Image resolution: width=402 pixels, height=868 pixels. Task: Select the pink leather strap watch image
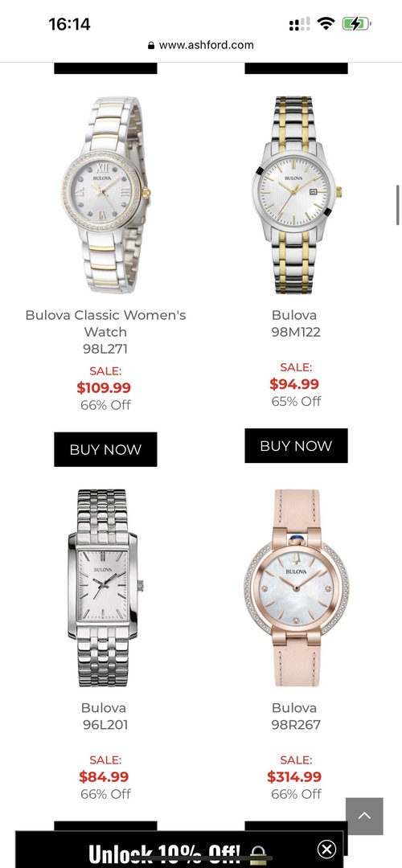[296, 588]
